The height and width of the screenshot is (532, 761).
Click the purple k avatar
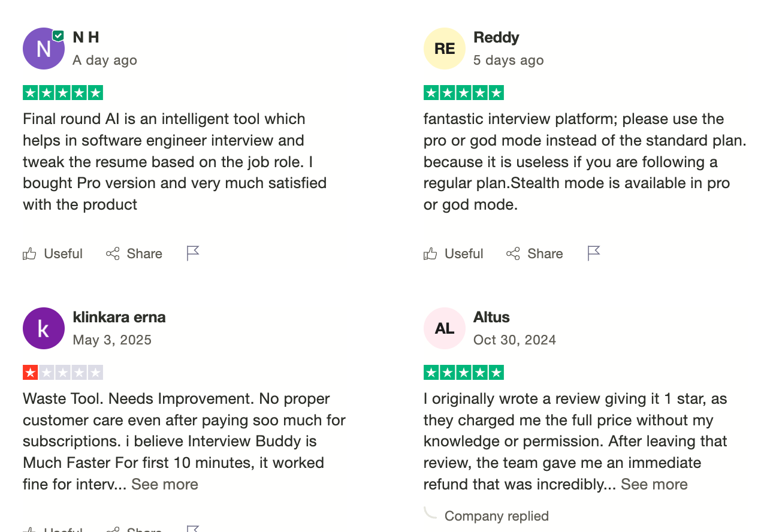click(44, 328)
